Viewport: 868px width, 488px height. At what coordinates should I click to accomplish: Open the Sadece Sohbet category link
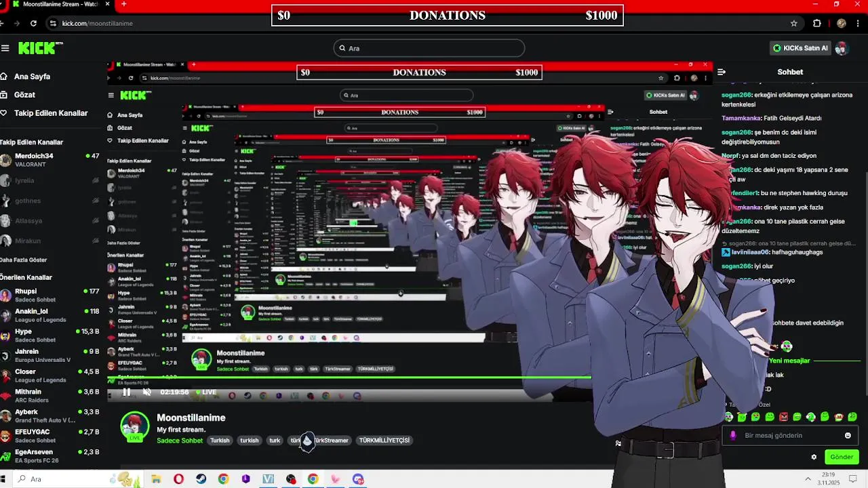180,441
